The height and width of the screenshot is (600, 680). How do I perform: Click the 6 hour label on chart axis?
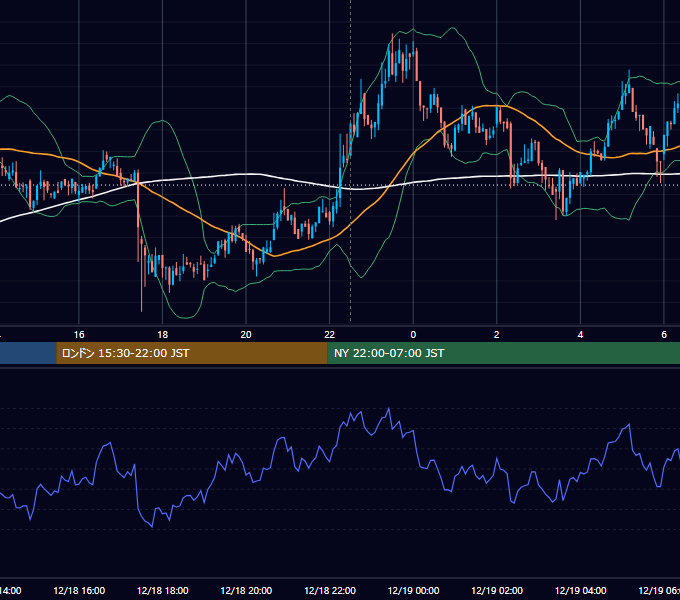[664, 335]
